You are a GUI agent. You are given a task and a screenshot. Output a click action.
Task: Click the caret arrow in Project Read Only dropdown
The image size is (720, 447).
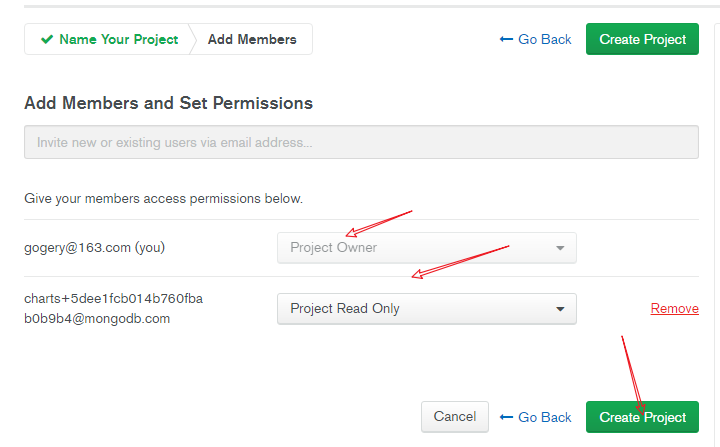tap(560, 309)
